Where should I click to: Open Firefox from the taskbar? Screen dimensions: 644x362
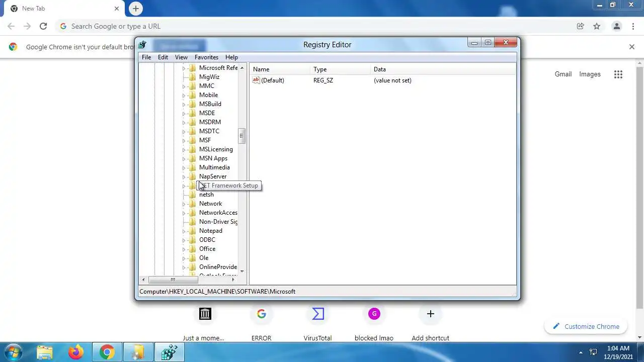click(76, 352)
